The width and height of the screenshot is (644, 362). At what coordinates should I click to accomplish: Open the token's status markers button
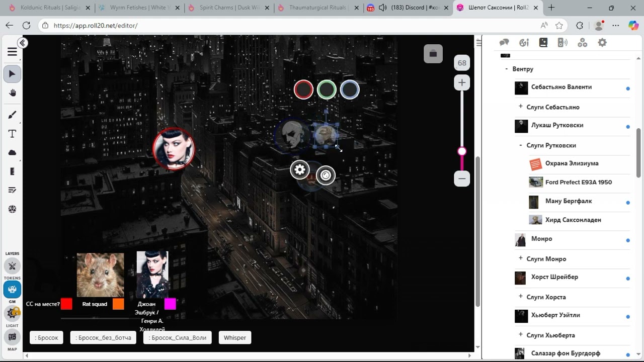(x=326, y=175)
